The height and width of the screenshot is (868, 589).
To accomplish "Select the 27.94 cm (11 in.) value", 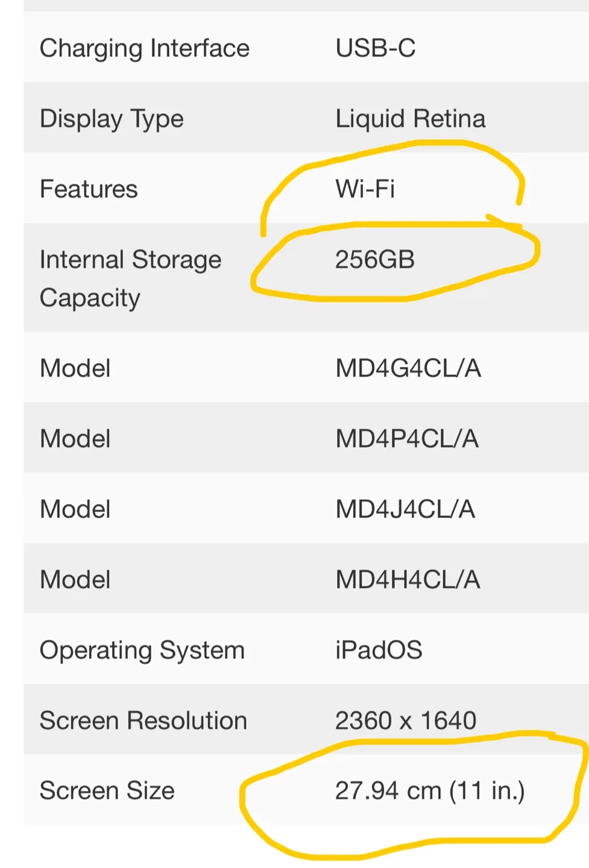I will [430, 791].
